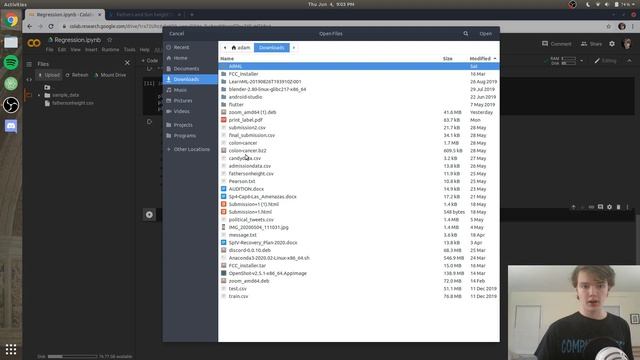This screenshot has width=640, height=360.
Task: Open the Colab settings gear icon
Action: click(x=612, y=44)
